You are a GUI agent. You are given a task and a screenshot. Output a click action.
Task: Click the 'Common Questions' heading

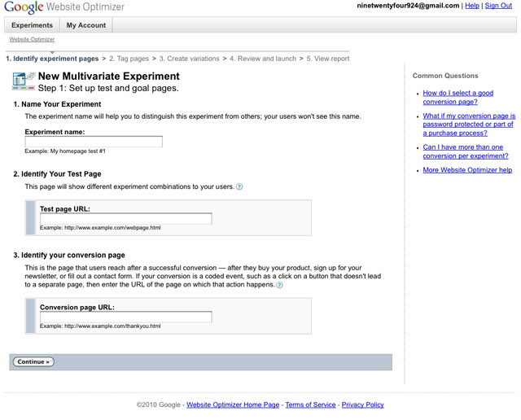(x=445, y=76)
